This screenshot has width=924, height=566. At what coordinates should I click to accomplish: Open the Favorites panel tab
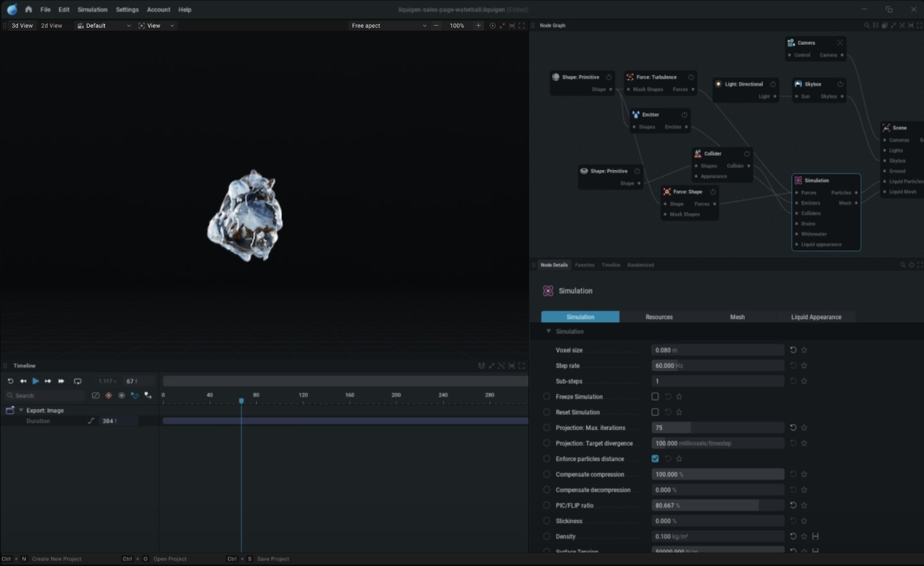584,265
